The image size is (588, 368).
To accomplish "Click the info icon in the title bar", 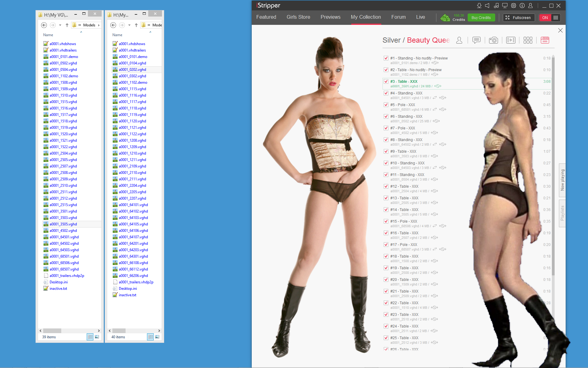I will [522, 6].
